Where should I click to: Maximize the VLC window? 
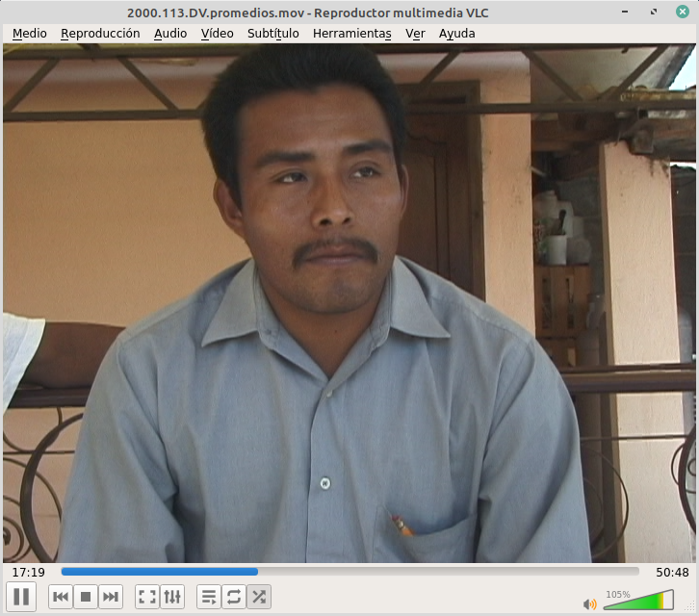[654, 12]
